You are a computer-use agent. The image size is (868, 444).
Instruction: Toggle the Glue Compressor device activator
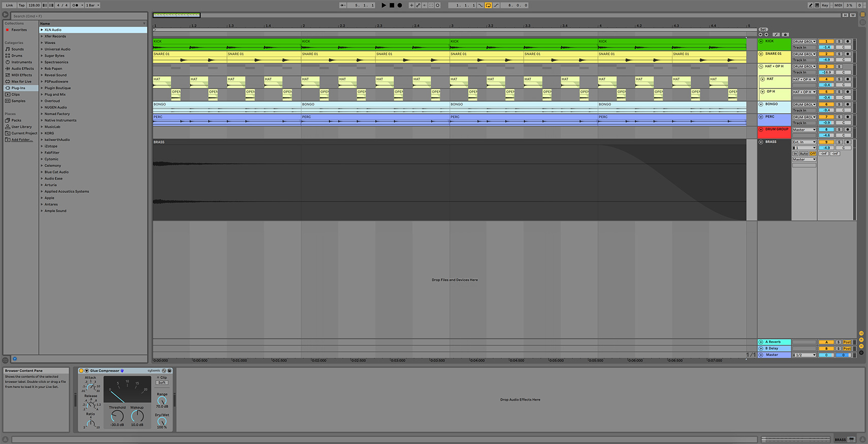[x=81, y=371]
